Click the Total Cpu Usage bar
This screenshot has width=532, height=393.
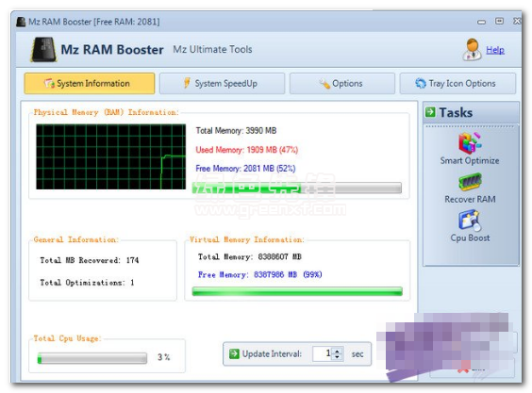[x=92, y=358]
